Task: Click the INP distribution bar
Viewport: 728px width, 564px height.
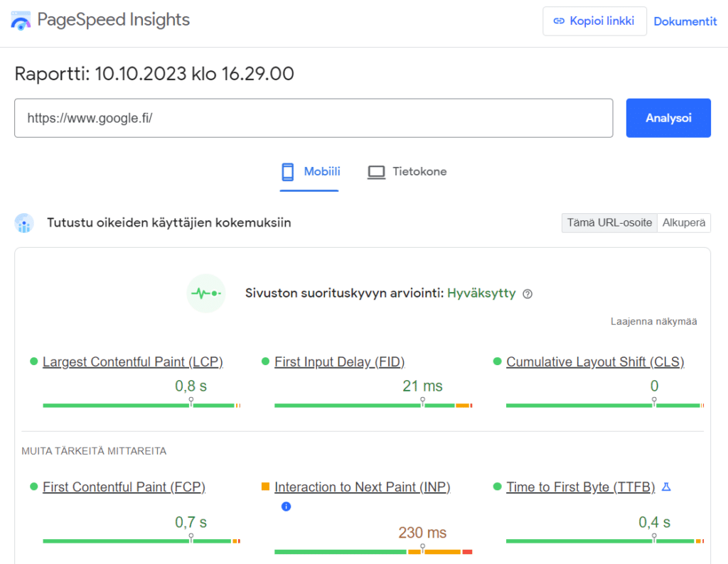Action: (x=373, y=551)
